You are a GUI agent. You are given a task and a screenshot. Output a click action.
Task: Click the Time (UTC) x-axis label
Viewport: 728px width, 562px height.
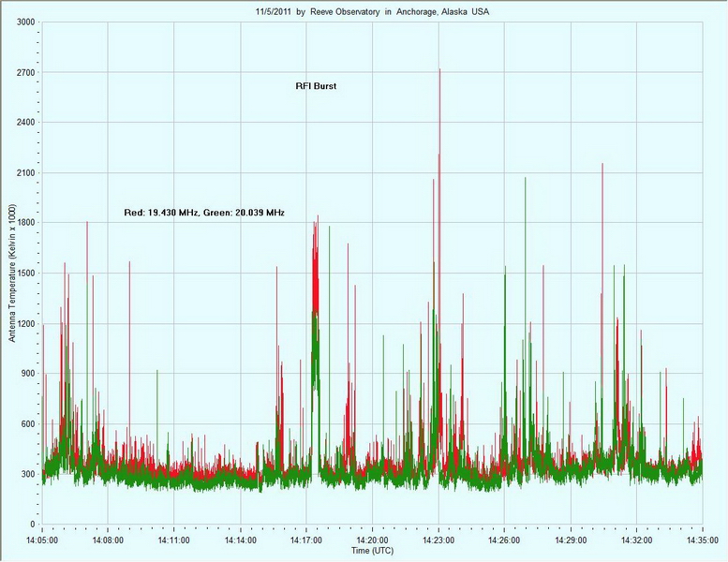372,552
